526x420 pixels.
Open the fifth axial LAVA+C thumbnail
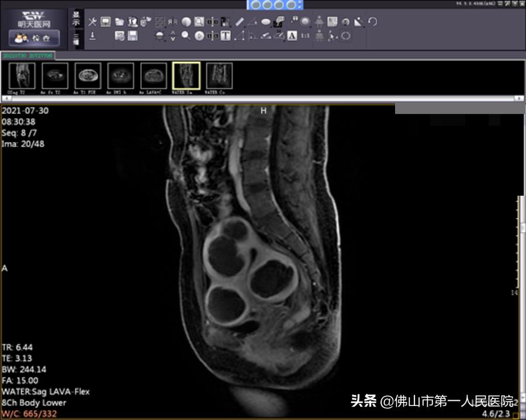click(154, 76)
